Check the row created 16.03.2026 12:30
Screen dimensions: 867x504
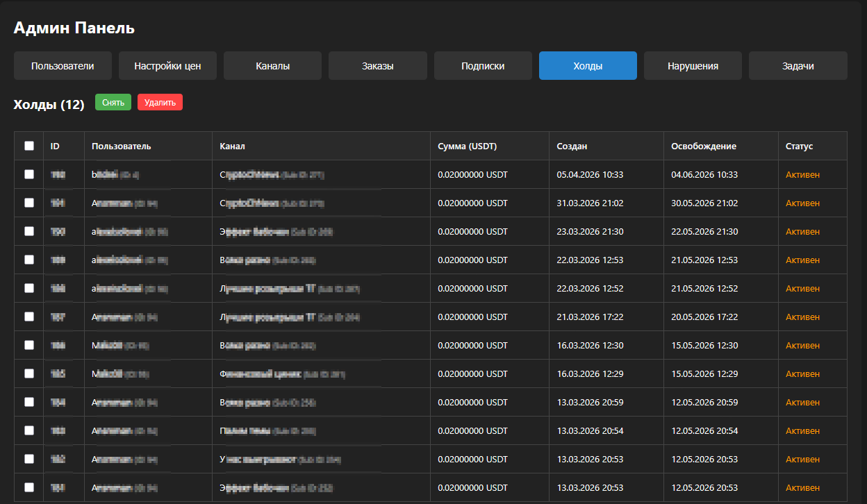click(x=29, y=345)
